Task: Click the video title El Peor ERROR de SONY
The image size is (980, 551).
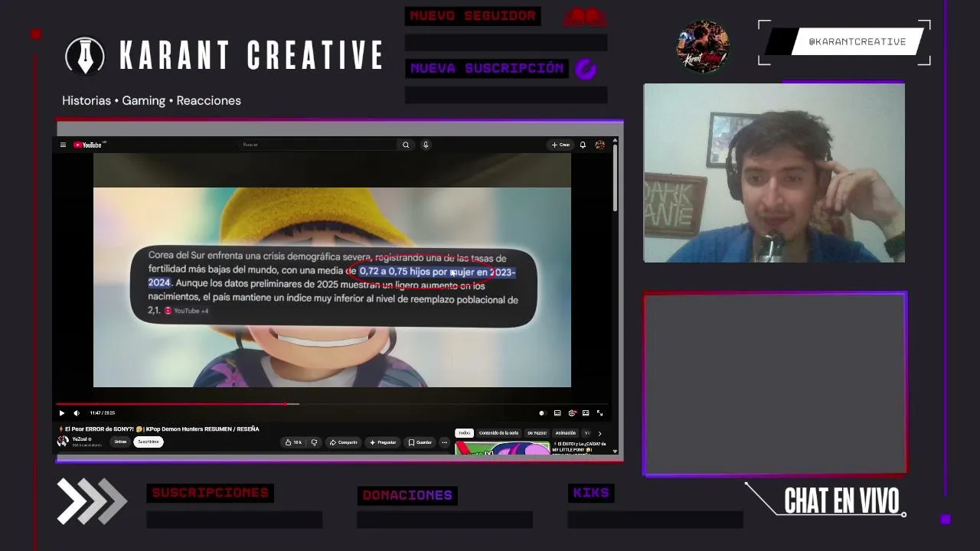Action: [x=162, y=429]
